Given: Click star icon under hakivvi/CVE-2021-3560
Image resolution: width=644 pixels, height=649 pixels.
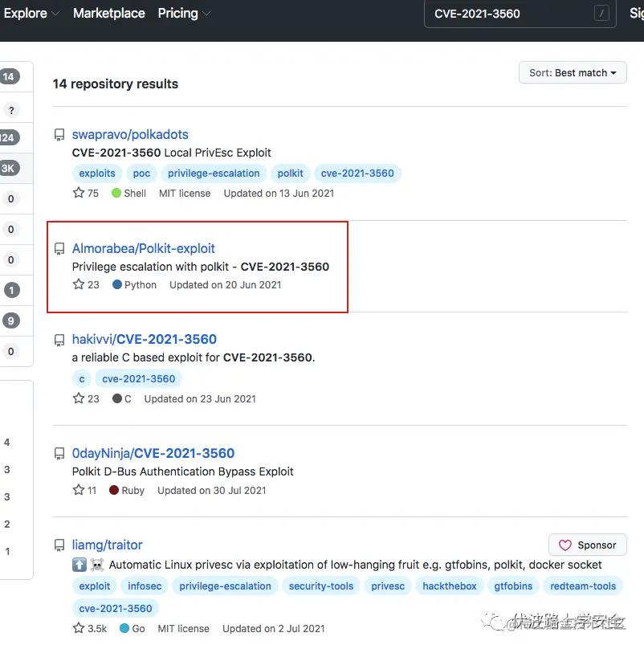Looking at the screenshot, I should pyautogui.click(x=78, y=398).
